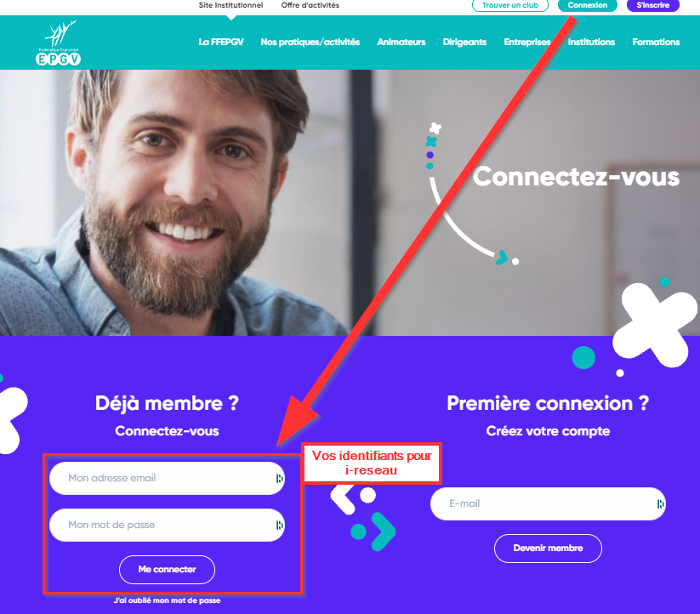Open the Site Institutionnel tab
The height and width of the screenshot is (614, 700).
pyautogui.click(x=230, y=5)
